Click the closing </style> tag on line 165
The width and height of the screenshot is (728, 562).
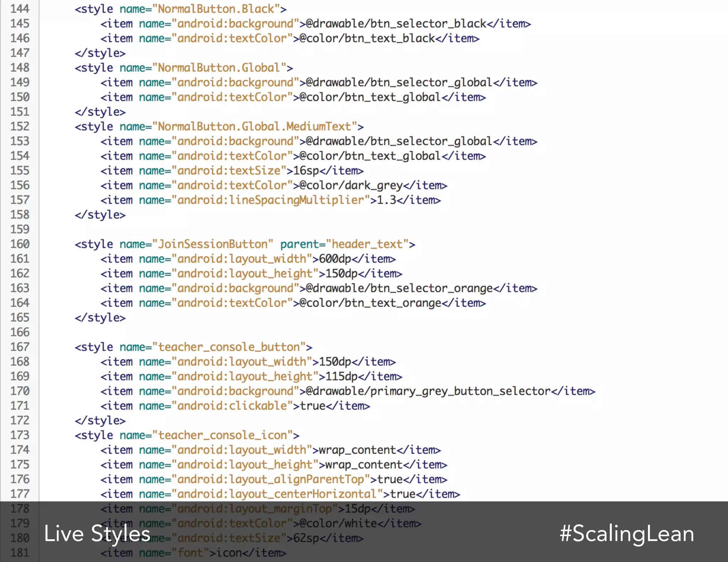(x=100, y=318)
